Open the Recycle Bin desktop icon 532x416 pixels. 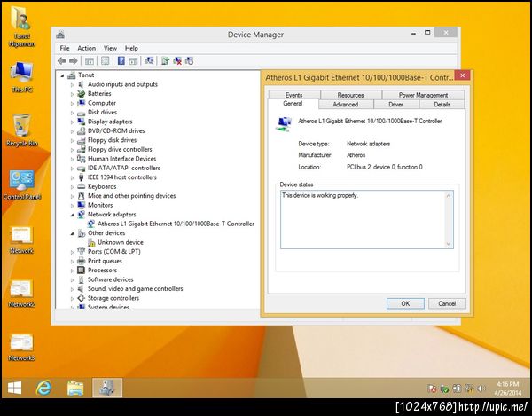[x=21, y=130]
